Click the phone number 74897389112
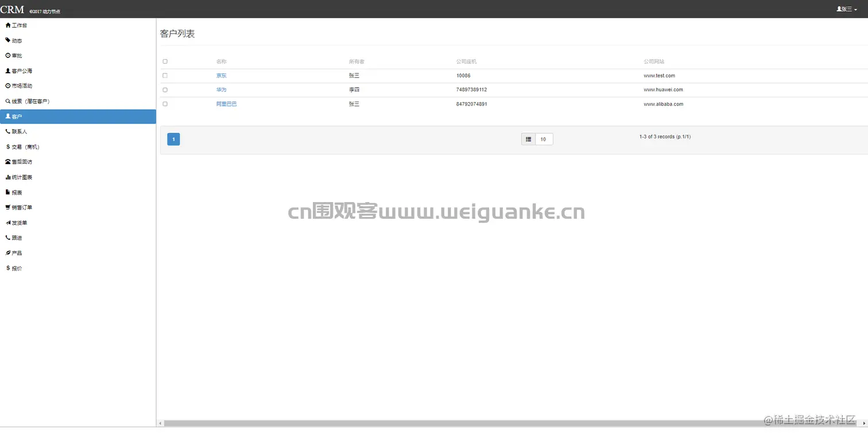The image size is (868, 438). [472, 90]
